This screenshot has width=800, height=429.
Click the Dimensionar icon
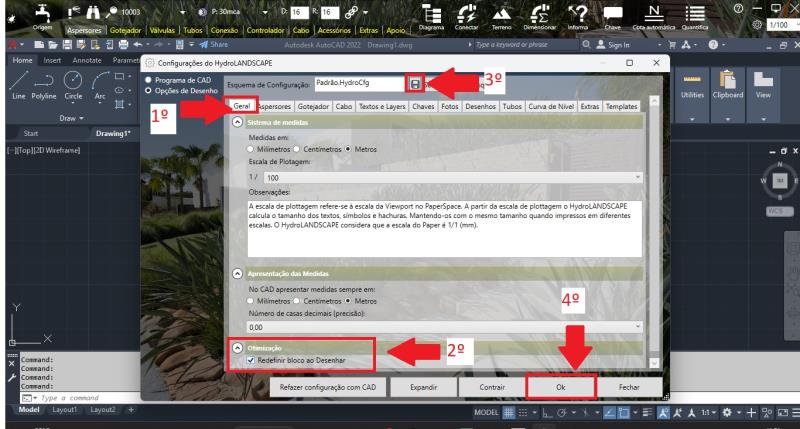539,14
